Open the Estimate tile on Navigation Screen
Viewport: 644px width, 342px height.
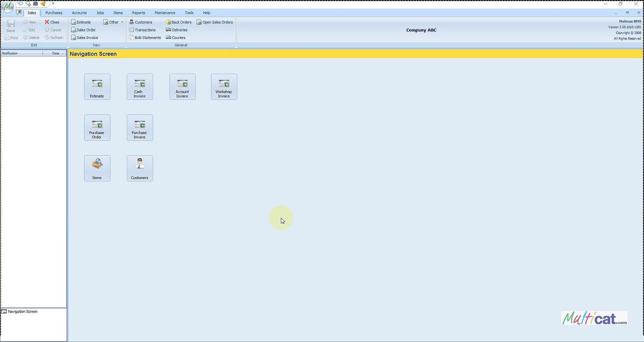click(x=97, y=86)
